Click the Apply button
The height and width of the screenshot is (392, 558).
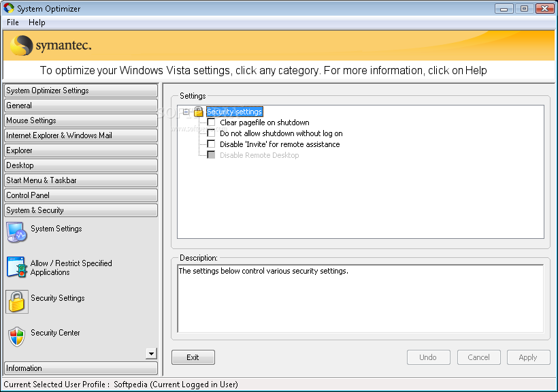coord(528,357)
